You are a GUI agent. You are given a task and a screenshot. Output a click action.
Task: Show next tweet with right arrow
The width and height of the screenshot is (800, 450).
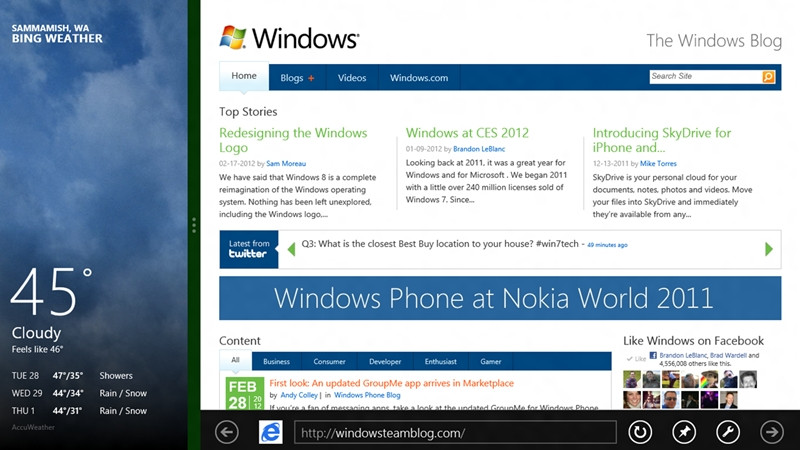[x=769, y=249]
